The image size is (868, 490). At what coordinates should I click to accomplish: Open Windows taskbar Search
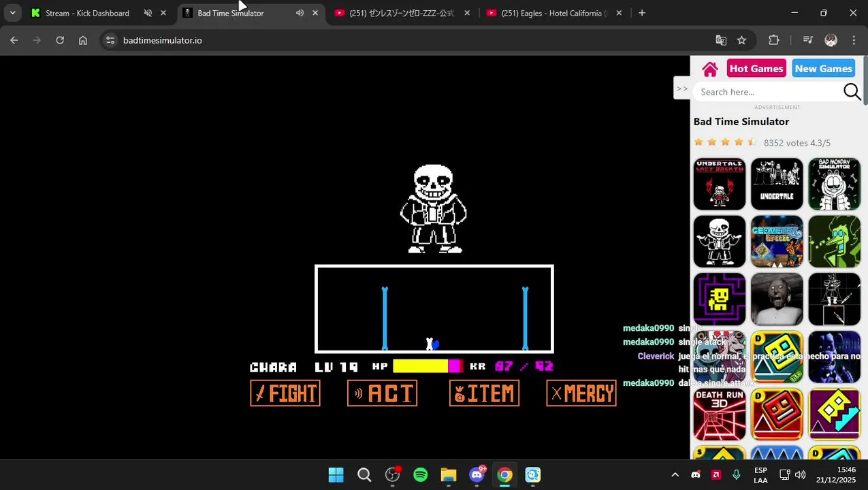pos(364,474)
